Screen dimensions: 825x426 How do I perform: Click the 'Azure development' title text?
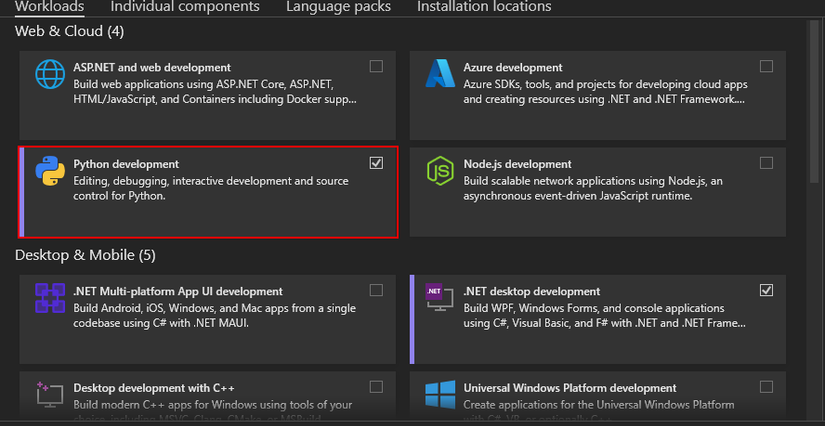pyautogui.click(x=513, y=68)
